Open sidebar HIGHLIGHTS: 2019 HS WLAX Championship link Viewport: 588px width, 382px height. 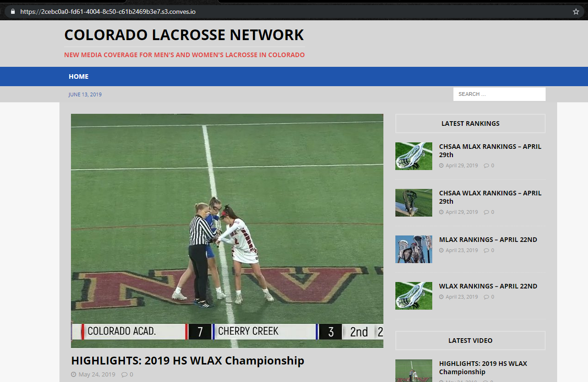pos(483,368)
